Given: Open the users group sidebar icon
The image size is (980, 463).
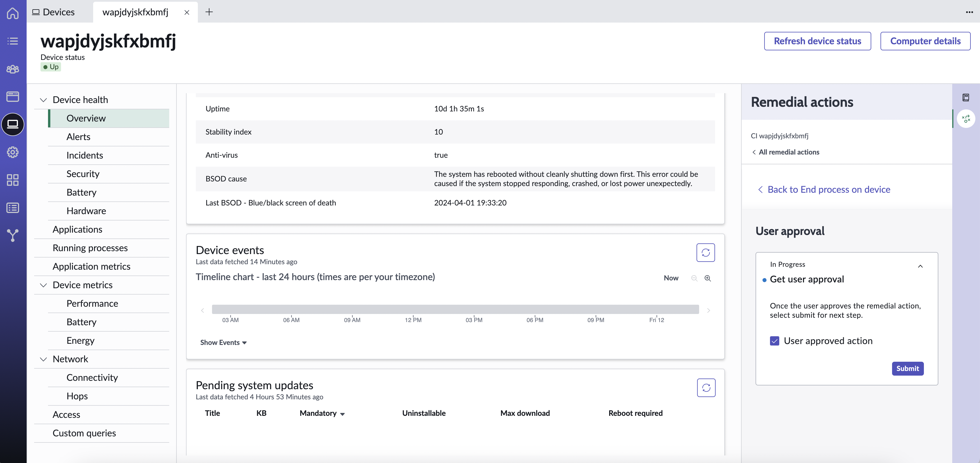Looking at the screenshot, I should pos(12,69).
